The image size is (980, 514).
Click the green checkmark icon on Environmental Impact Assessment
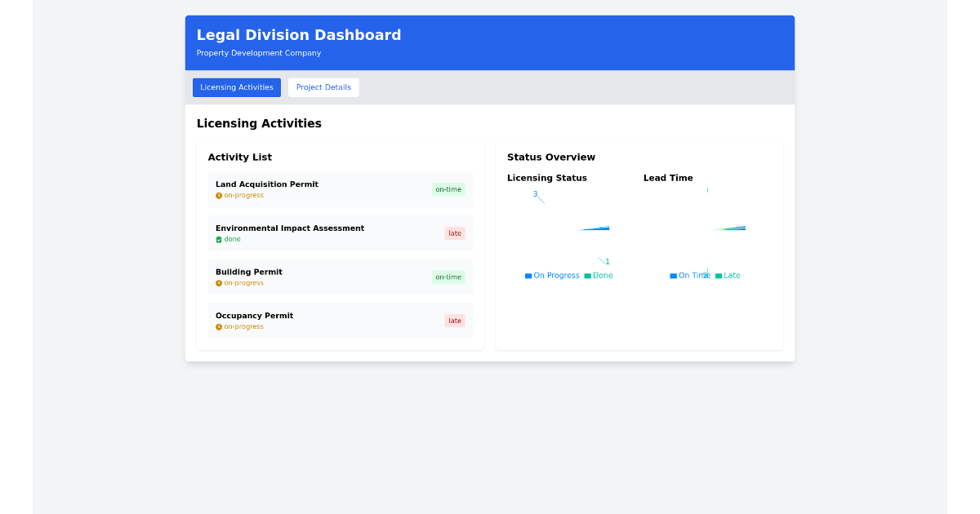tap(217, 239)
